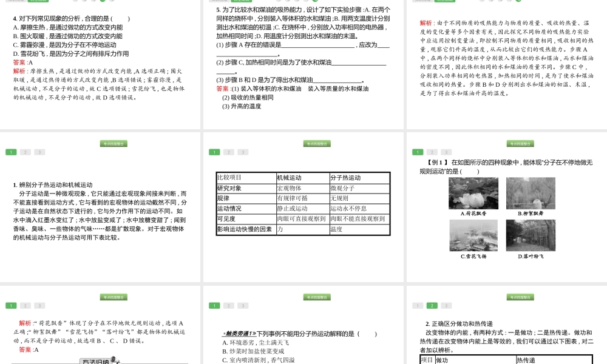607x364 pixels.
Task: Open the question 4 slide about 常见现象的分析
Action: (x=100, y=61)
